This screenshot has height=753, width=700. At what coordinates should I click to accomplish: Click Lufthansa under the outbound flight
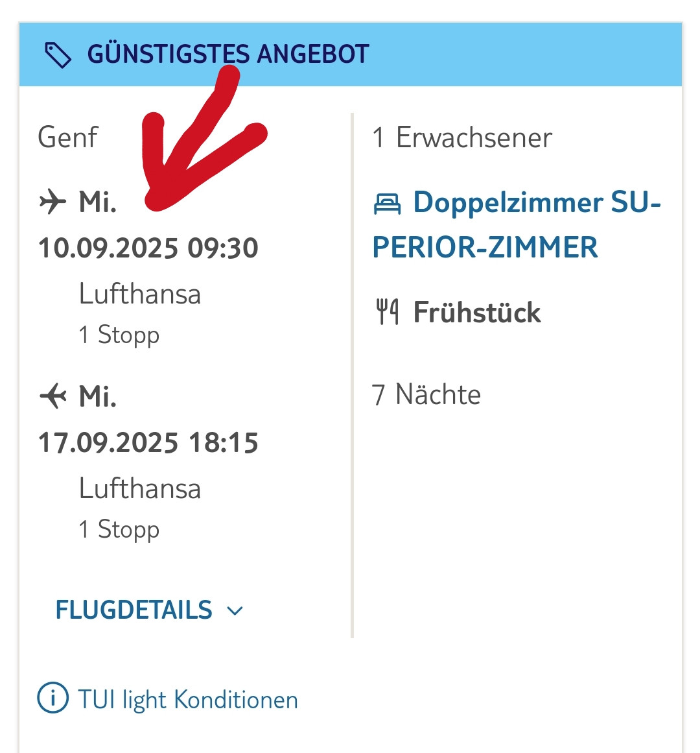[140, 294]
